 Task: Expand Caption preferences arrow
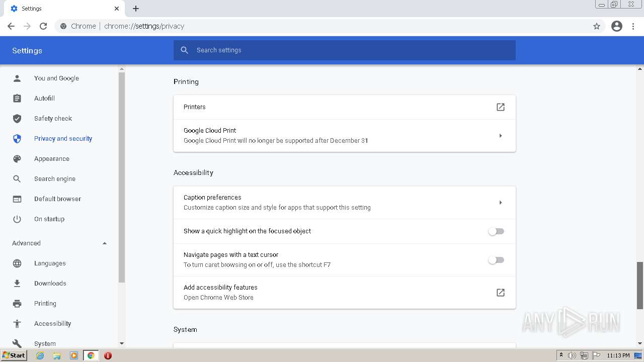(x=501, y=203)
